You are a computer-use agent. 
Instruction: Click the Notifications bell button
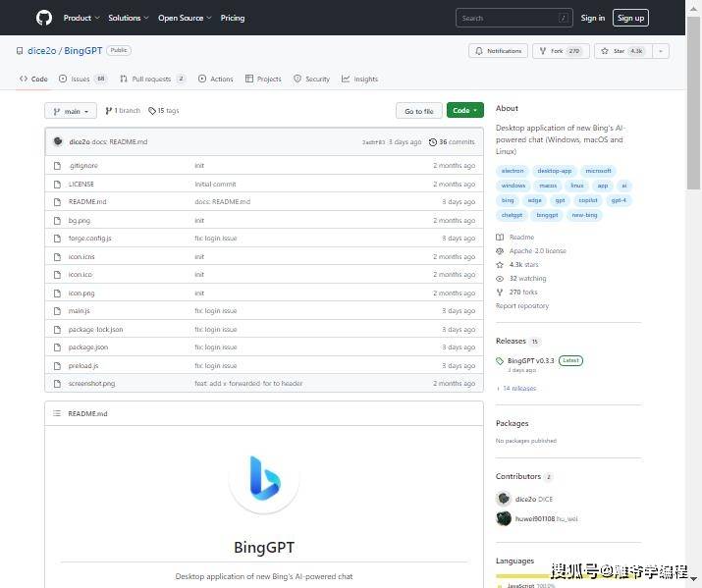coord(499,51)
